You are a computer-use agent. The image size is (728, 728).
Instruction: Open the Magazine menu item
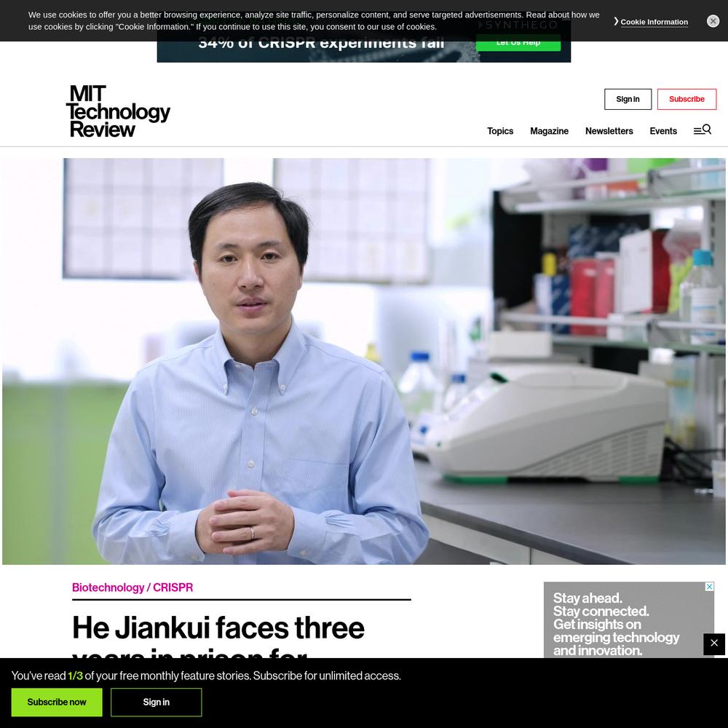(549, 131)
